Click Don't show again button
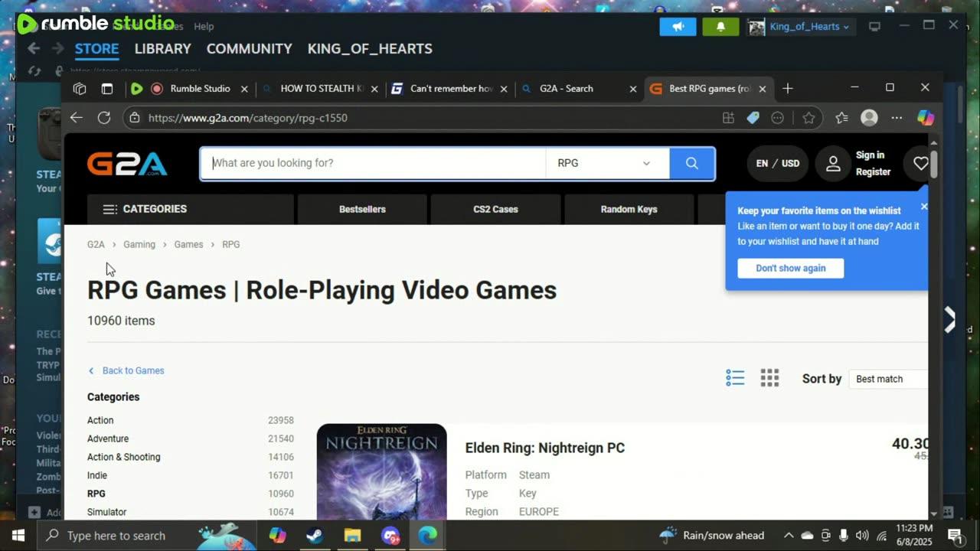Viewport: 980px width, 551px height. tap(791, 268)
